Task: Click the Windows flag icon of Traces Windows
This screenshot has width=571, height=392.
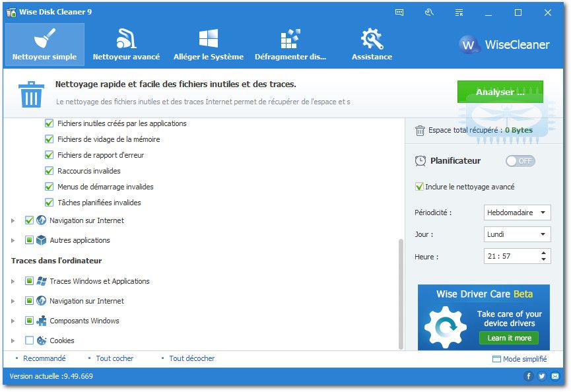Action: [x=41, y=281]
